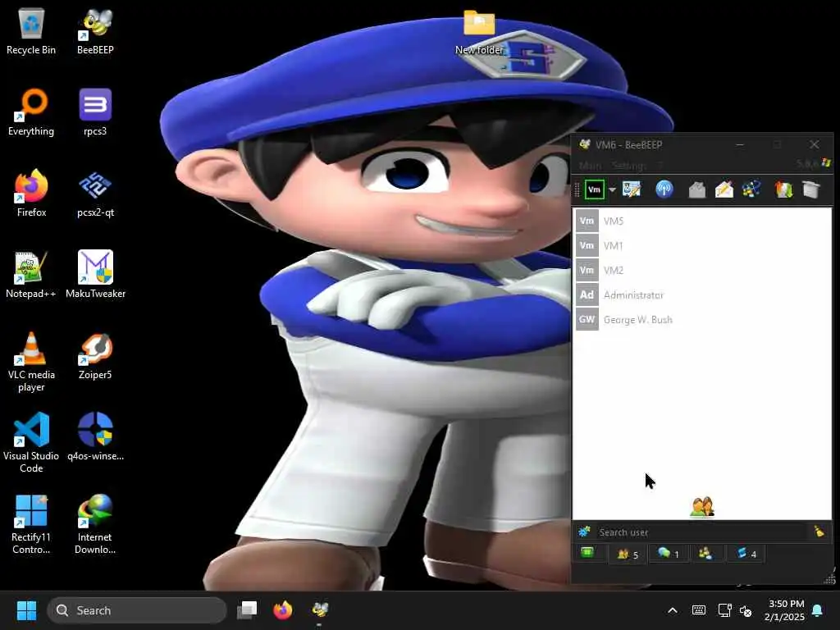
Task: Click the Windows flag icon beside the version number
Action: click(827, 163)
